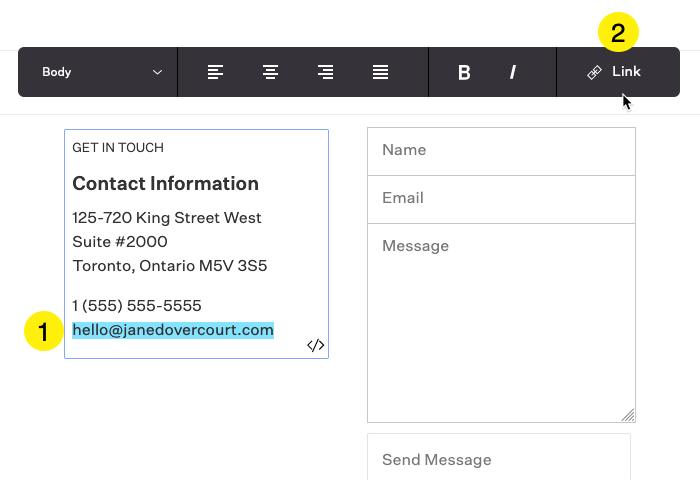Open the Body text style dropdown
The image size is (700, 480).
click(98, 72)
